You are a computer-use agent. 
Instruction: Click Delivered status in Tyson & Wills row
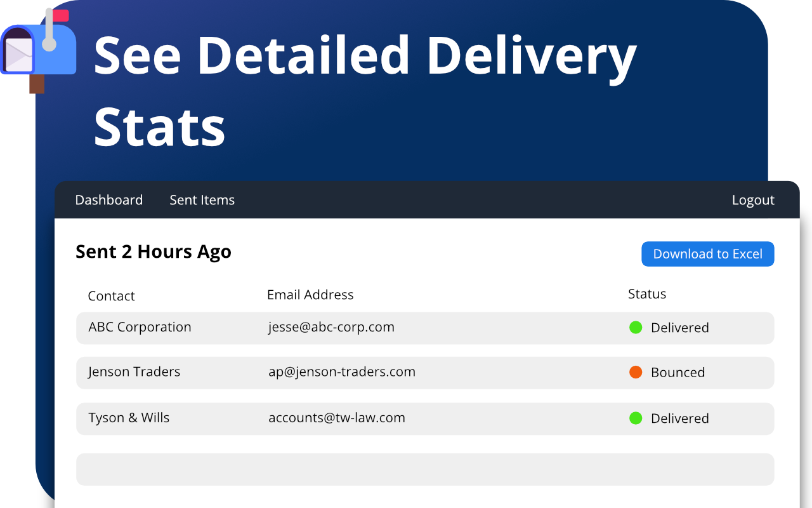680,418
